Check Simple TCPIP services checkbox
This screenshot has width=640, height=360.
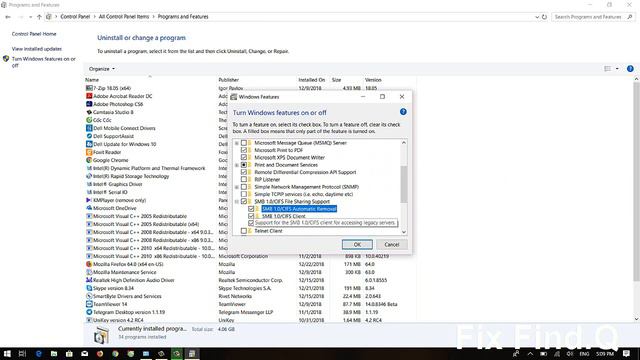244,194
